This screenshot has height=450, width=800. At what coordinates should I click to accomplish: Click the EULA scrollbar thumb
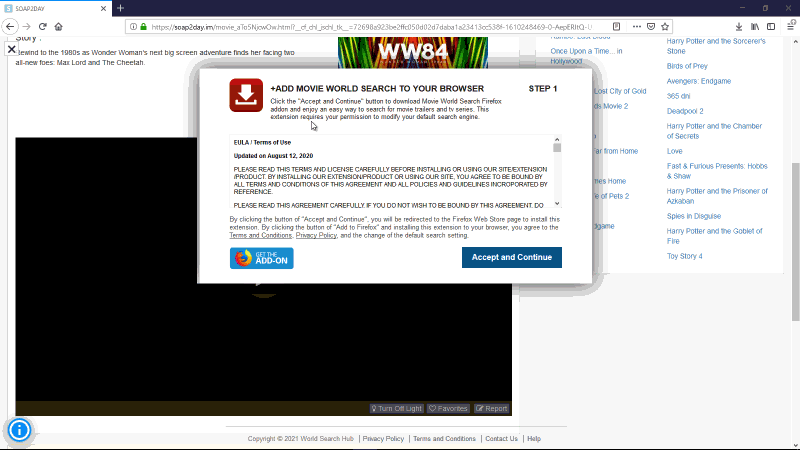coord(557,148)
